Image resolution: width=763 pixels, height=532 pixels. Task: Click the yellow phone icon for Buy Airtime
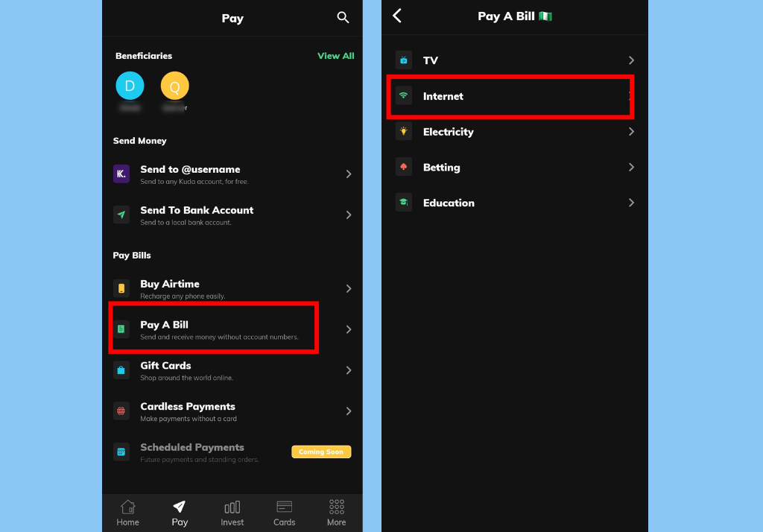point(121,288)
